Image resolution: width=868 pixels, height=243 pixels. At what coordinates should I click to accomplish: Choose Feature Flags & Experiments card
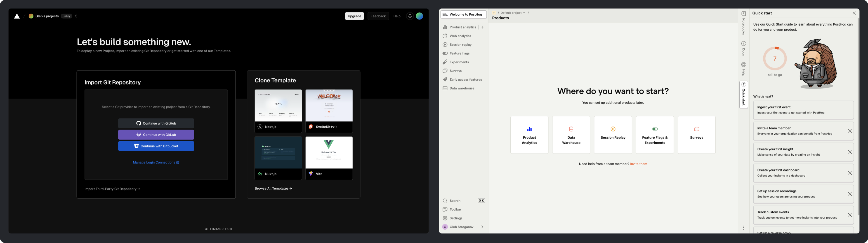(x=655, y=135)
